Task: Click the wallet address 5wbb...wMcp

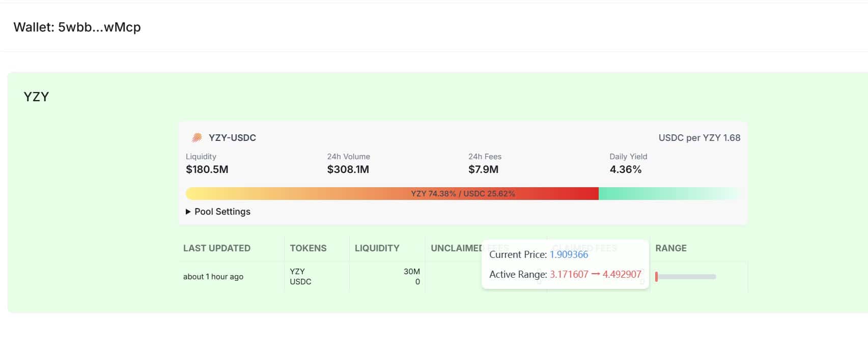Action: (99, 27)
